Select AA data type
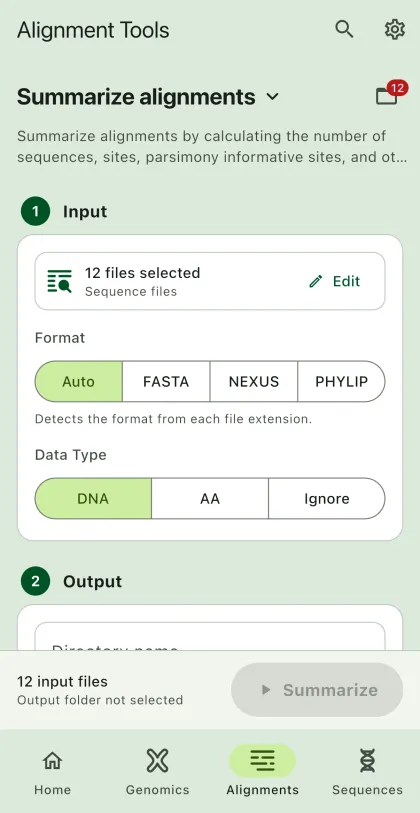 (x=210, y=499)
